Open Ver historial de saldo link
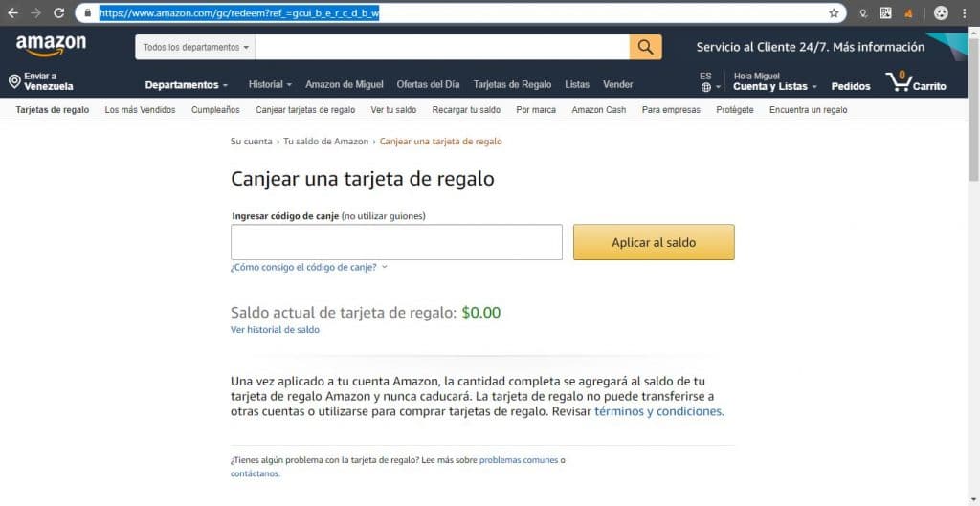Image resolution: width=980 pixels, height=506 pixels. 275,330
